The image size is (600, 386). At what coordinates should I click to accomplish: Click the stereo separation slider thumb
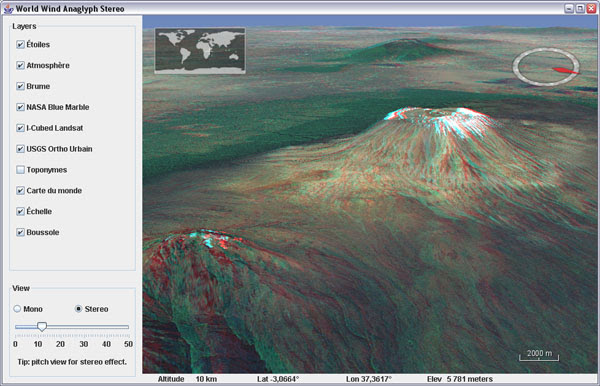[x=42, y=326]
